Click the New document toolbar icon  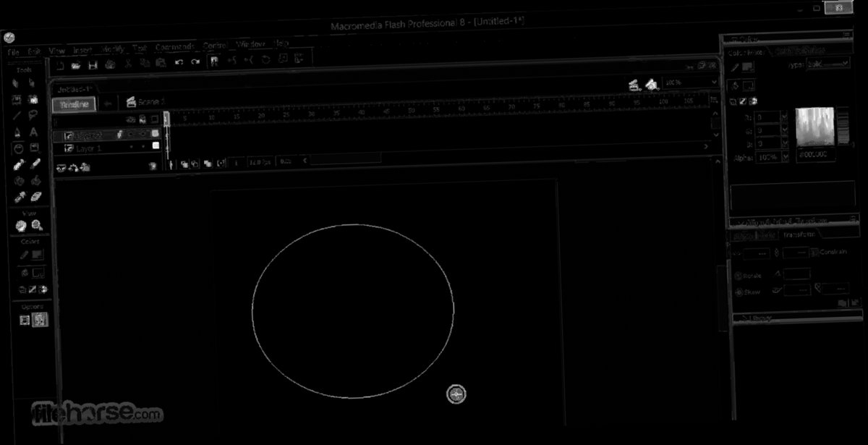coord(60,65)
